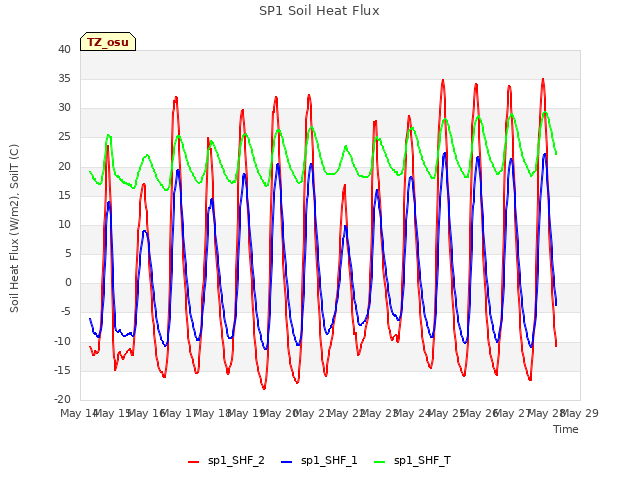The image size is (640, 480).
Task: Click the y-axis tick value 40
Action: [64, 49]
